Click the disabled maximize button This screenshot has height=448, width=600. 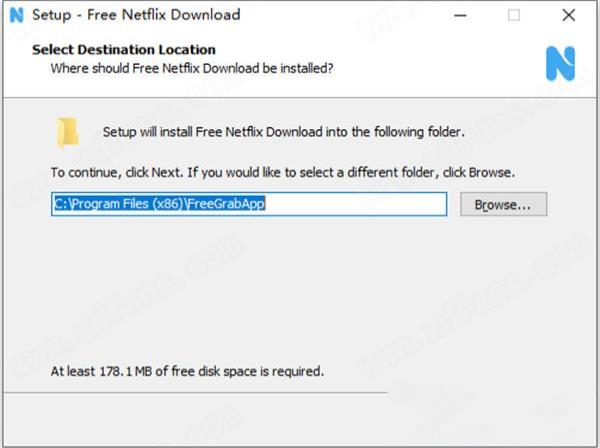click(514, 15)
